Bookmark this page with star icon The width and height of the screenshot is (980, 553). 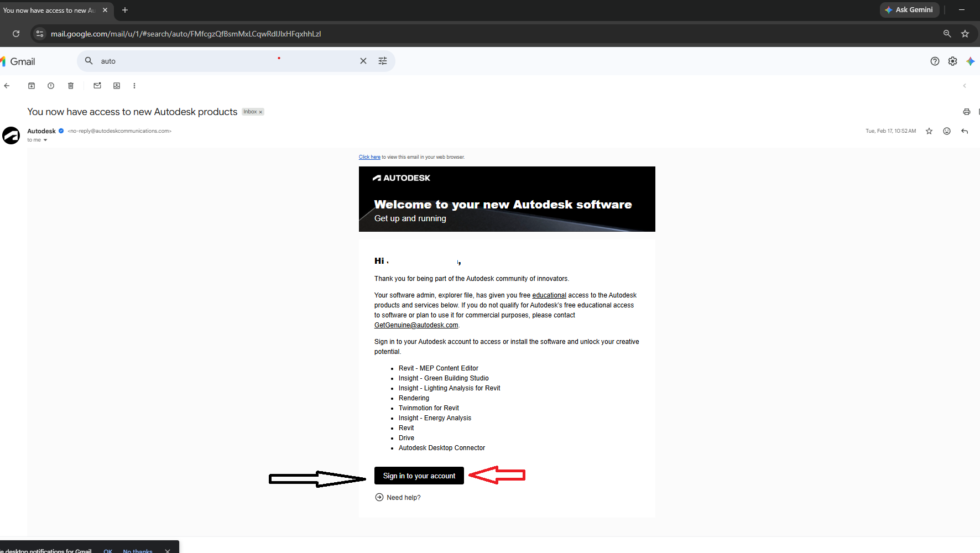[x=965, y=34]
